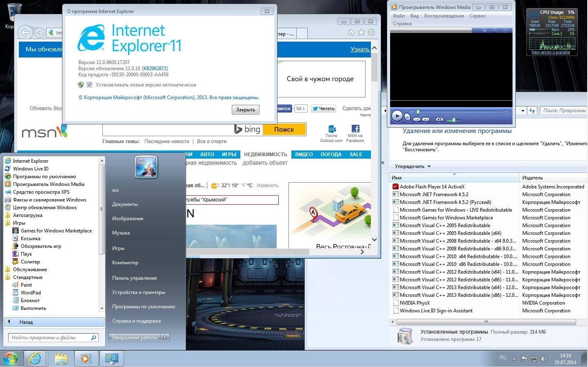Viewport: 588px width, 367px height.
Task: Select the NVIDIA PhysX program row
Action: pos(489,303)
